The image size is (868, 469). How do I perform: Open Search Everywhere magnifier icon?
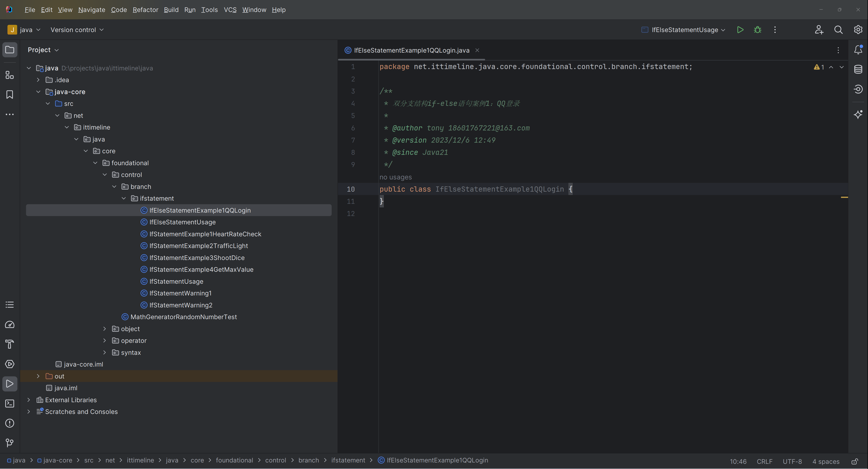click(838, 30)
